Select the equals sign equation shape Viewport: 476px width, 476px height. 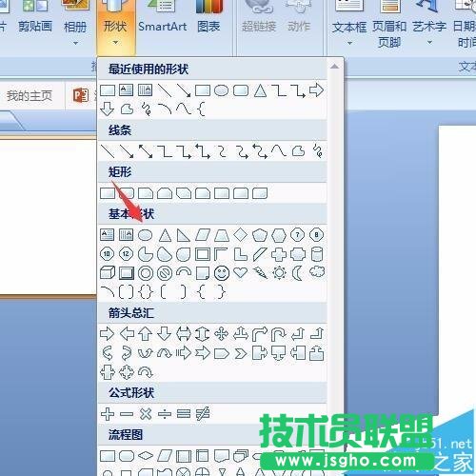point(184,414)
